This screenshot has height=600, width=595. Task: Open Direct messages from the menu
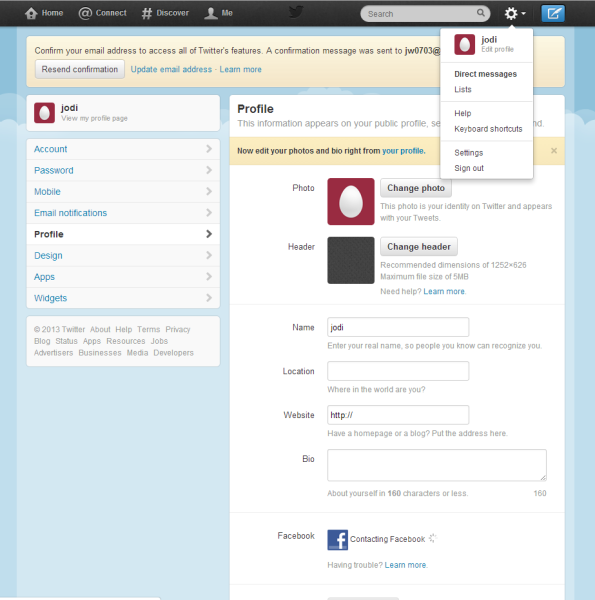(486, 74)
